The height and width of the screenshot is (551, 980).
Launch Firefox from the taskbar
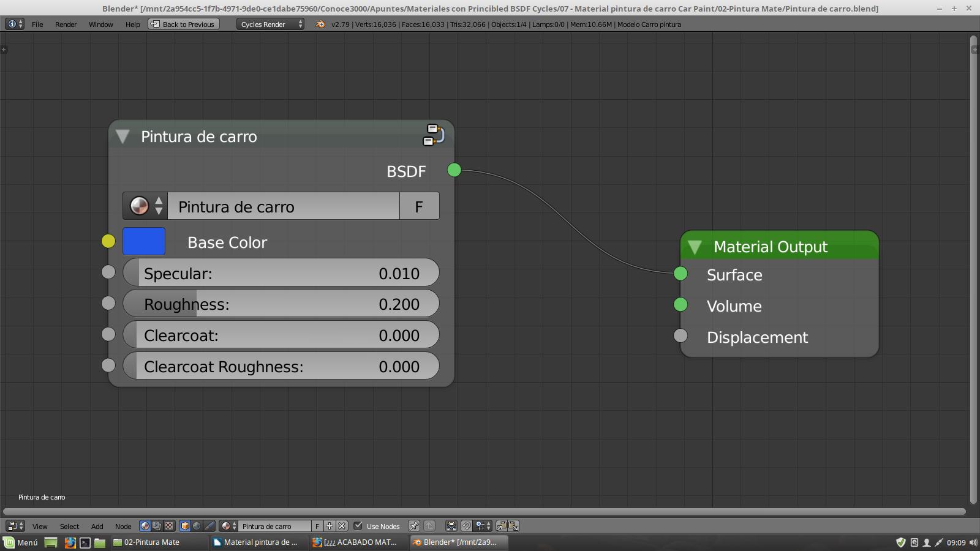click(70, 542)
